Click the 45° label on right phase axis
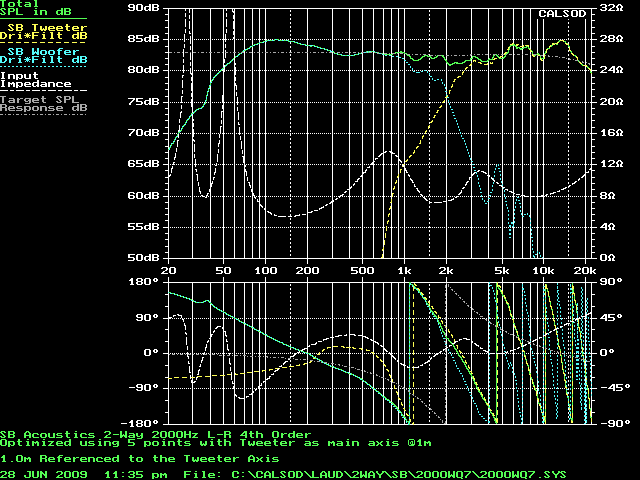The height and width of the screenshot is (480, 640). [x=610, y=317]
